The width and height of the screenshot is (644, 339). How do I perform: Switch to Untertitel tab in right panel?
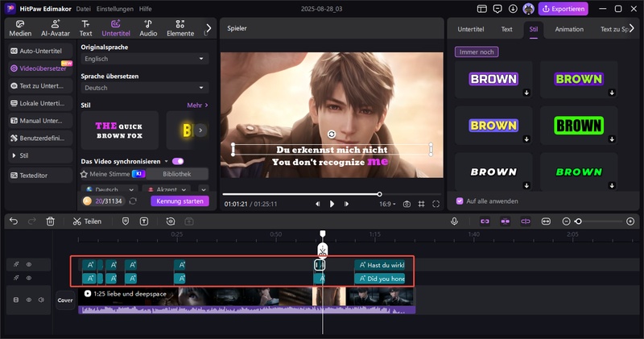pos(471,29)
